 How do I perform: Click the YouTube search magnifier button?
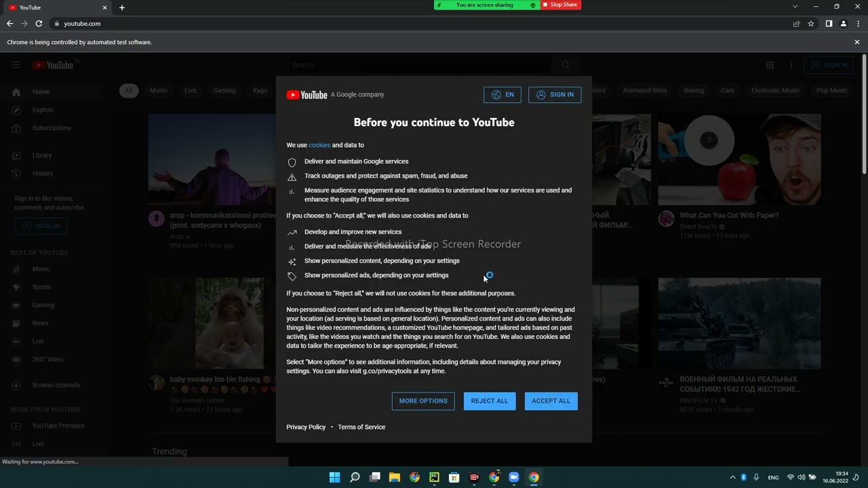[566, 65]
